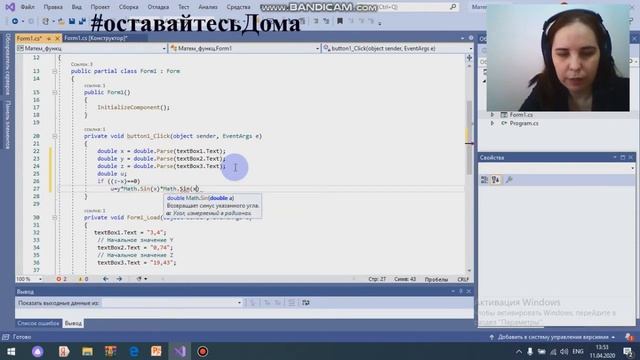The image size is (640, 360).
Task: Open Microsoft Edge from the taskbar
Action: pos(134,351)
